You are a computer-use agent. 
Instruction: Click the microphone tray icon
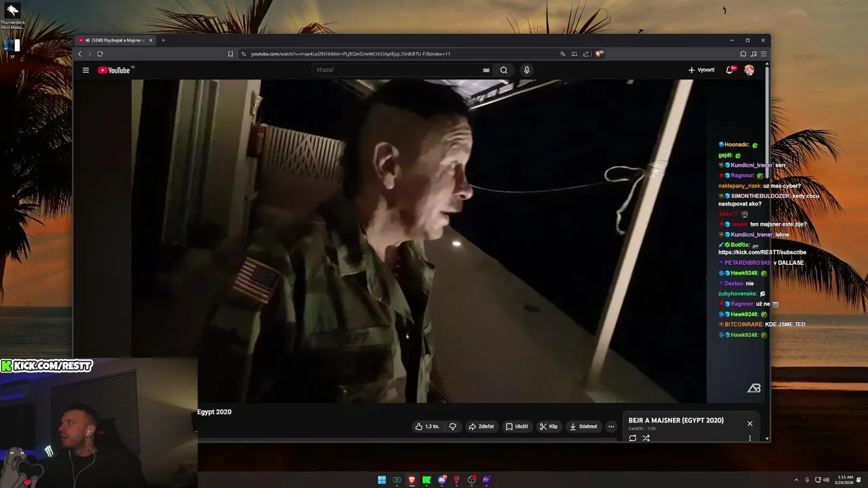click(x=808, y=480)
